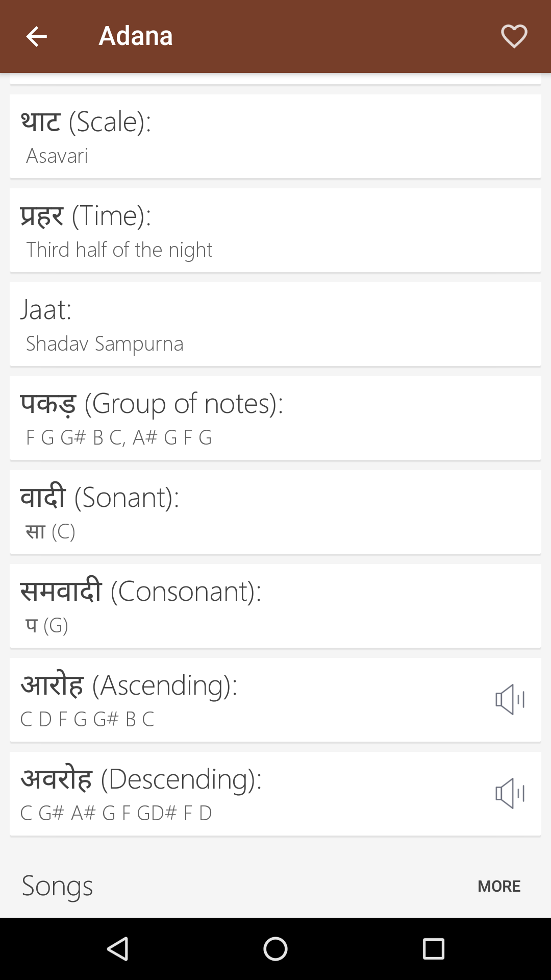Go back using the header arrow
551x980 pixels.
(x=36, y=37)
